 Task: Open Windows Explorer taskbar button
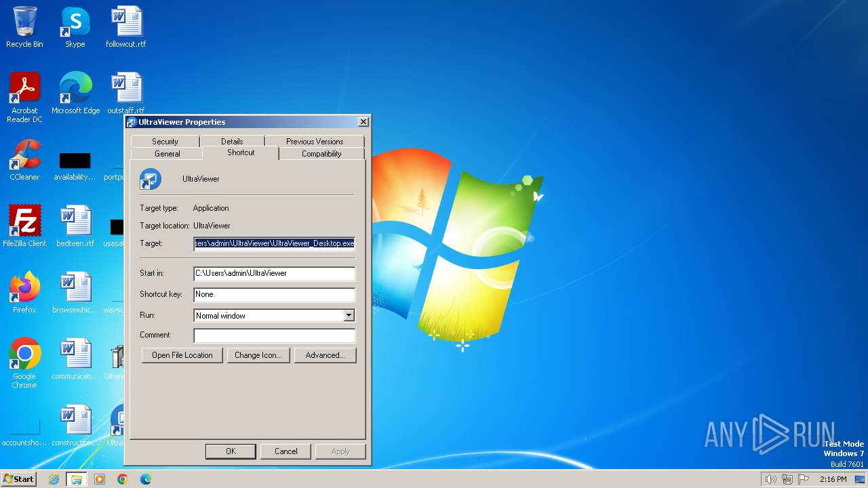(x=77, y=479)
